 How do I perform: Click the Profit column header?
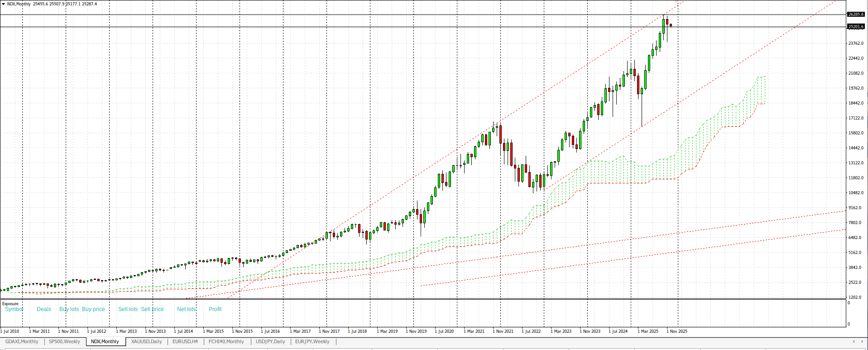[215, 309]
